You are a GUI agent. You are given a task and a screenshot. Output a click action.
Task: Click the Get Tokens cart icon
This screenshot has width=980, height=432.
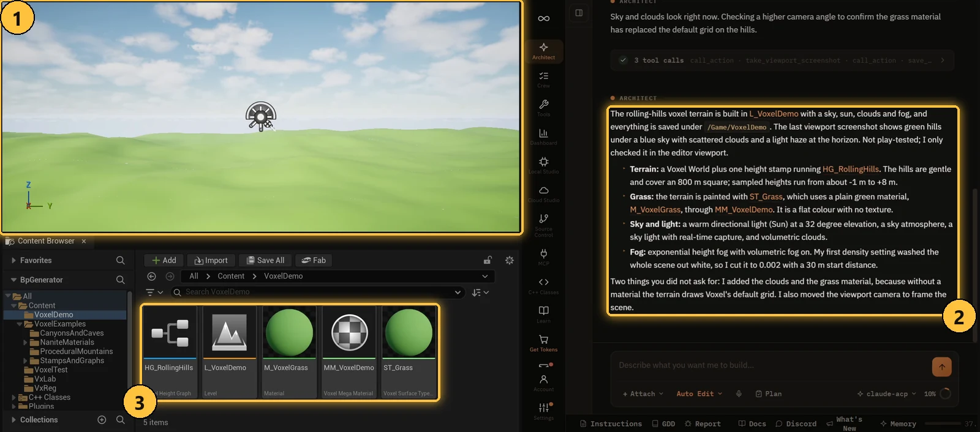543,343
